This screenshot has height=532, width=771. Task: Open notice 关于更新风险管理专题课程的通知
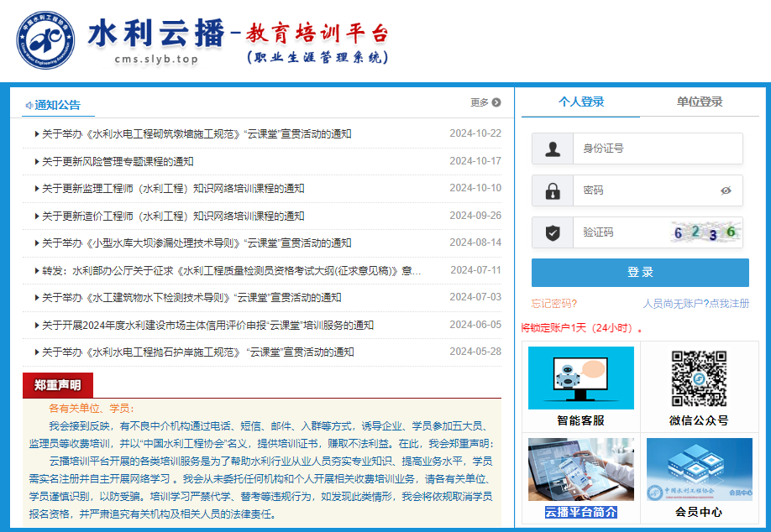tap(118, 162)
